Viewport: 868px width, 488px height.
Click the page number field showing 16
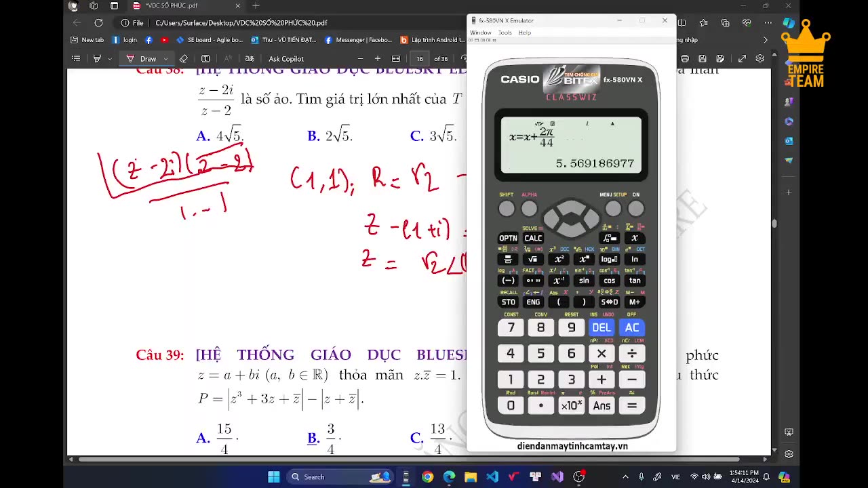[x=420, y=59]
